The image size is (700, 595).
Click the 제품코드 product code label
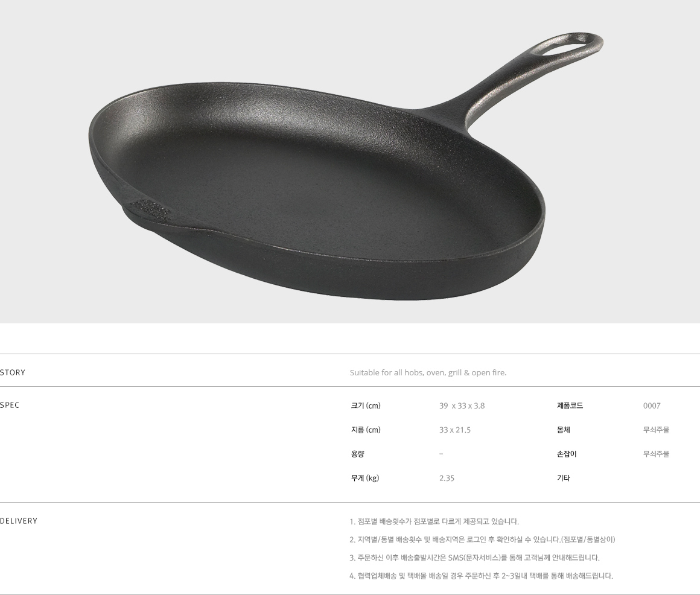570,406
